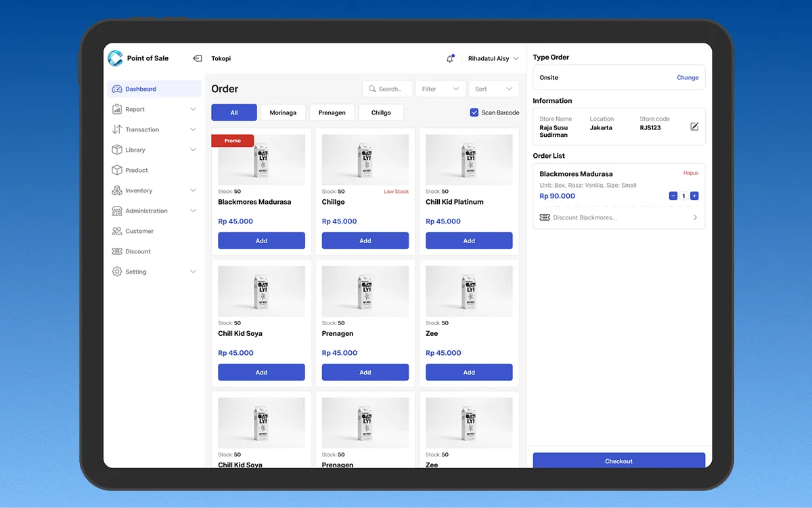Click the Customer people icon
Screen dimensions: 812x508
(117, 231)
